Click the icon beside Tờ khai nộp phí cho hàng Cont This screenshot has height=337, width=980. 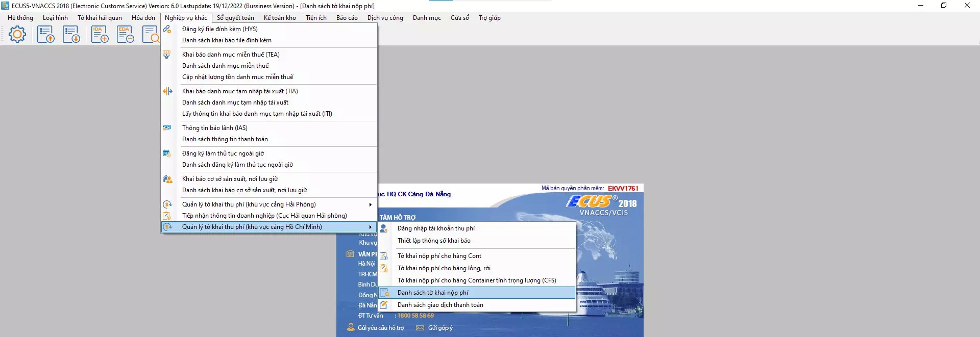pos(384,256)
